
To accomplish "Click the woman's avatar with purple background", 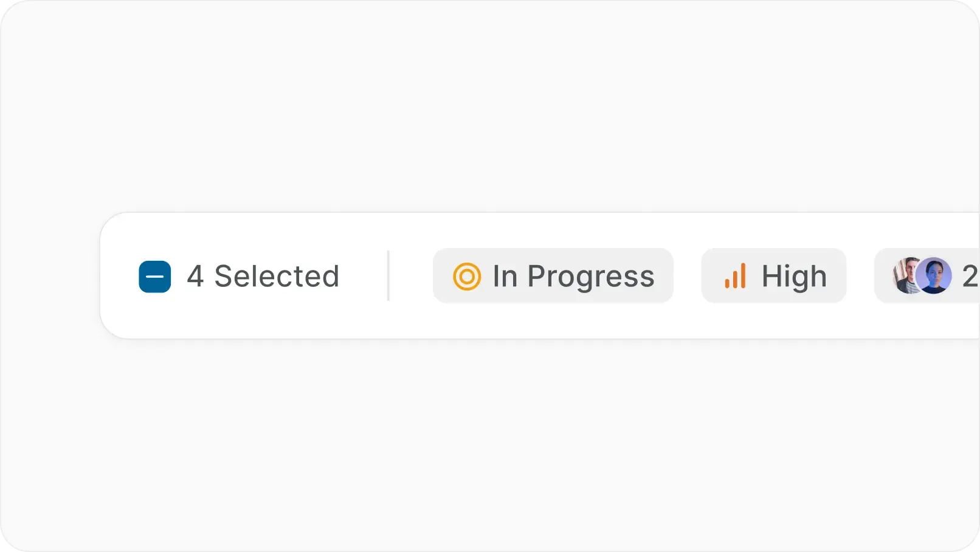I will tap(934, 275).
